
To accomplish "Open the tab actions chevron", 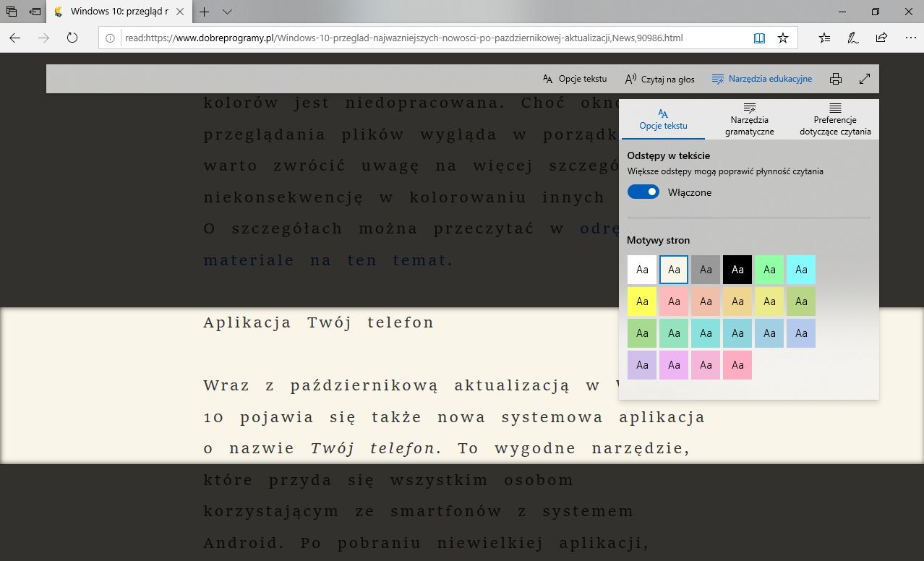I will [x=227, y=12].
